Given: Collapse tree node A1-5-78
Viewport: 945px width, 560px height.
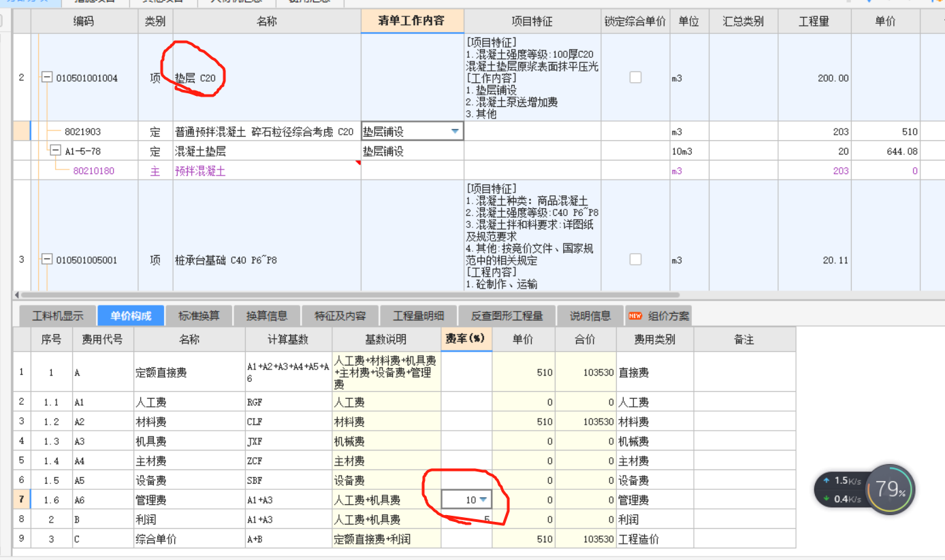Looking at the screenshot, I should pos(56,151).
